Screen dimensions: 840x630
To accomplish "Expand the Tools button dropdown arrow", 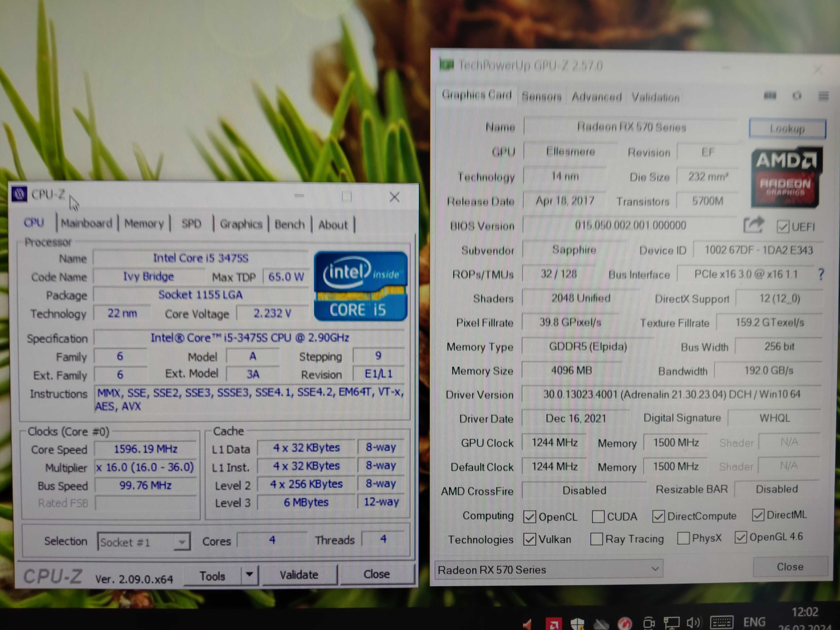I will (x=249, y=575).
